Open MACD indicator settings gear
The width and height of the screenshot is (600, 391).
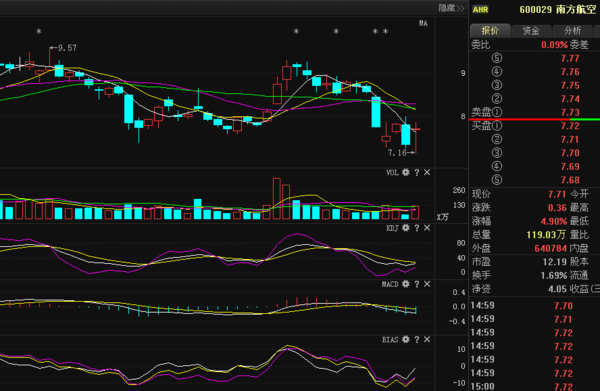(406, 284)
